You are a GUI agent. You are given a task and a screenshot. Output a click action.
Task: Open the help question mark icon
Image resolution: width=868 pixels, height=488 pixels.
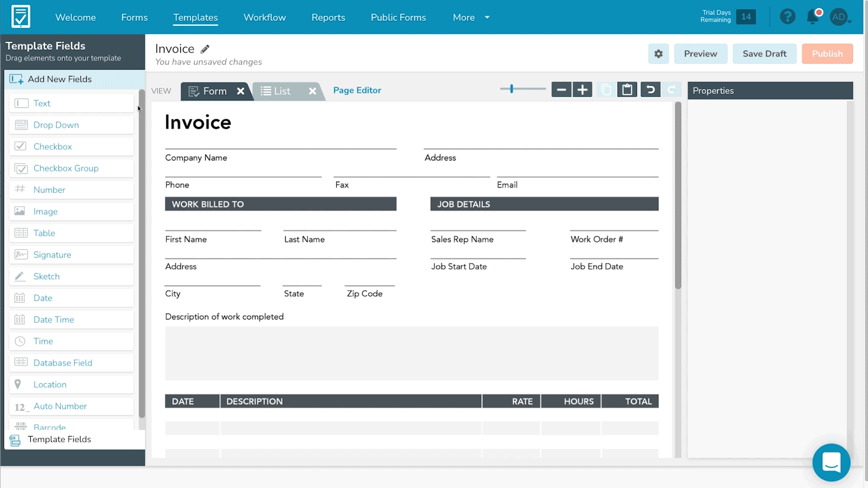click(x=788, y=17)
